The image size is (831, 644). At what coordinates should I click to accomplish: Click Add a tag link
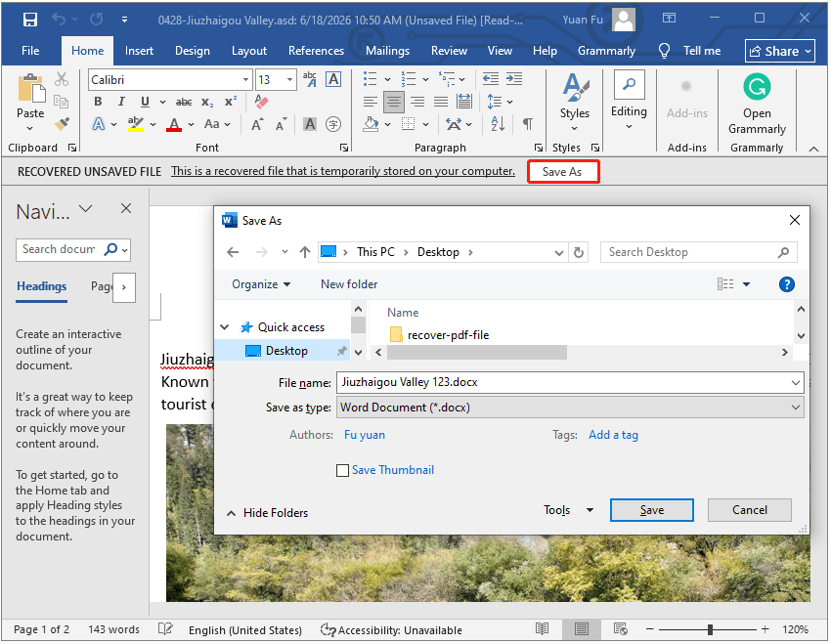[x=613, y=435]
